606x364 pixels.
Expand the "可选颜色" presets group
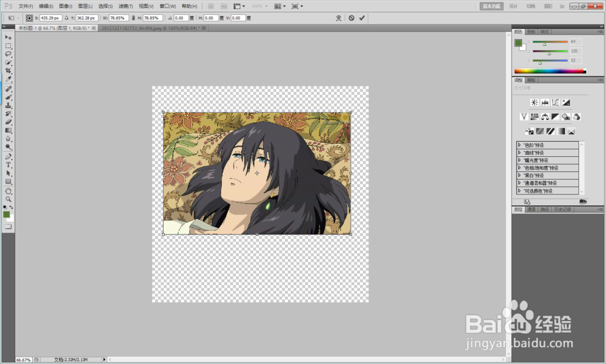tap(519, 191)
